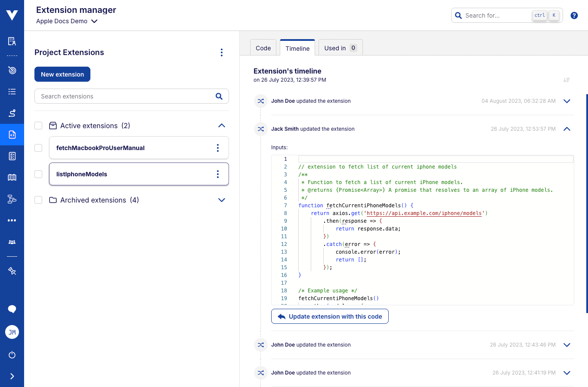Tick the Archived extensions checkbox
This screenshot has height=387, width=588.
(38, 200)
